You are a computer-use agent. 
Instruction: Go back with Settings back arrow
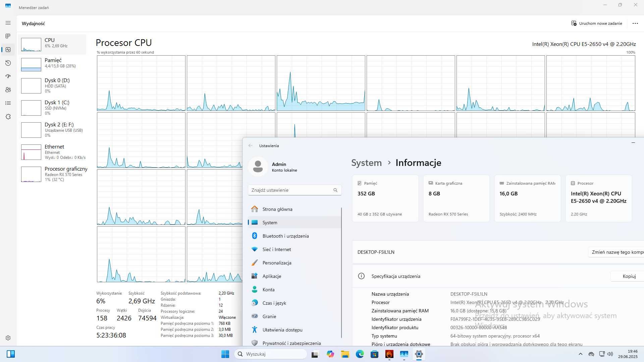[250, 146]
